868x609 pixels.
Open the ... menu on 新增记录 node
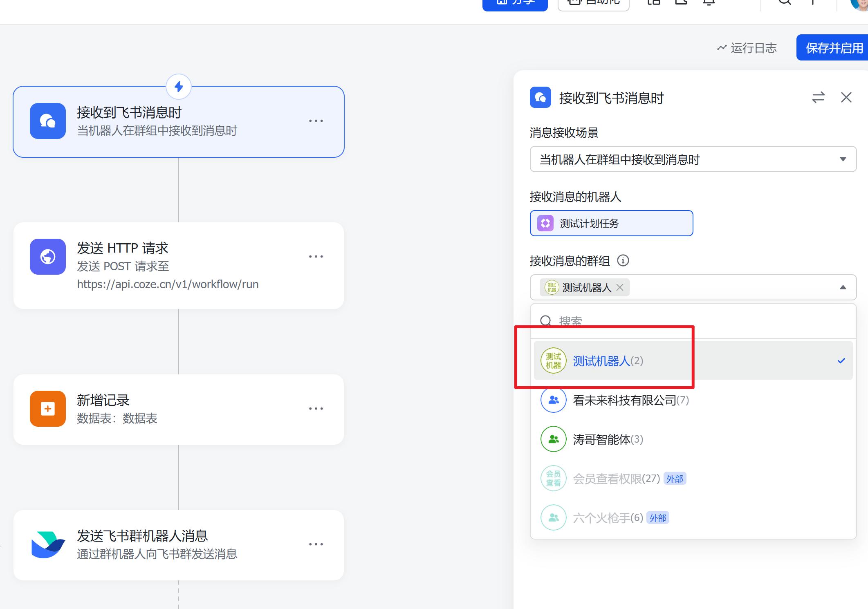(x=316, y=408)
